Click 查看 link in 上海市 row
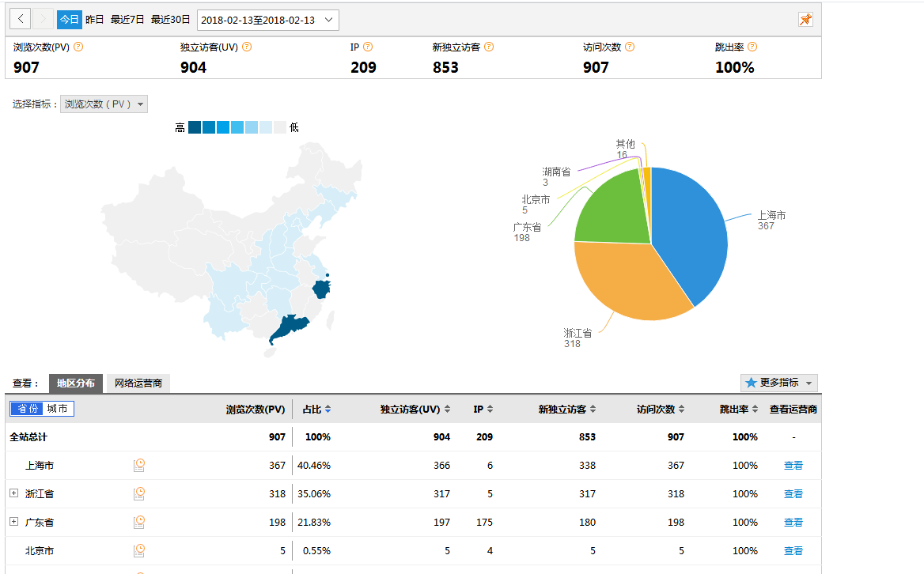Screen dimensions: 924x574 pyautogui.click(x=793, y=466)
